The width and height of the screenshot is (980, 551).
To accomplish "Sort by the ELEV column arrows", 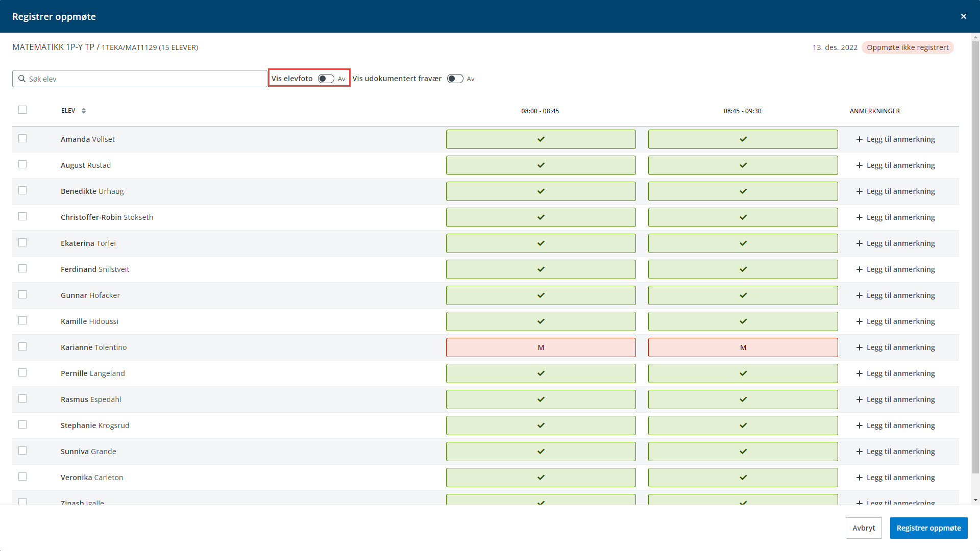I will (x=84, y=111).
